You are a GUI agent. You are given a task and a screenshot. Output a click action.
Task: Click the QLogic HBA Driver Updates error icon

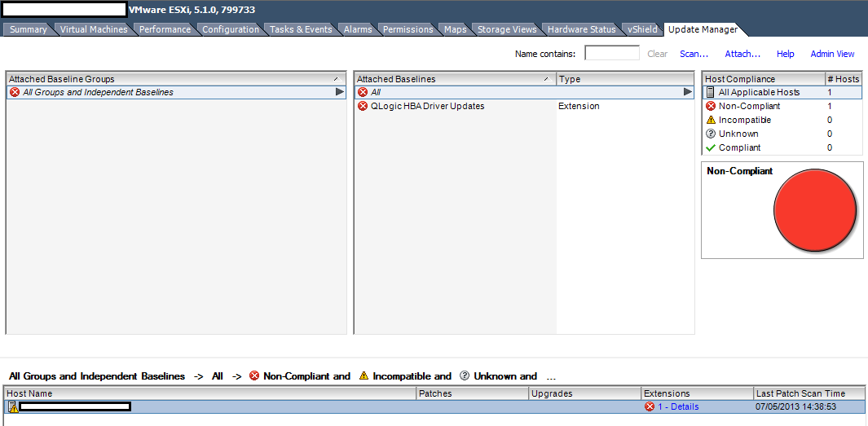pos(363,106)
